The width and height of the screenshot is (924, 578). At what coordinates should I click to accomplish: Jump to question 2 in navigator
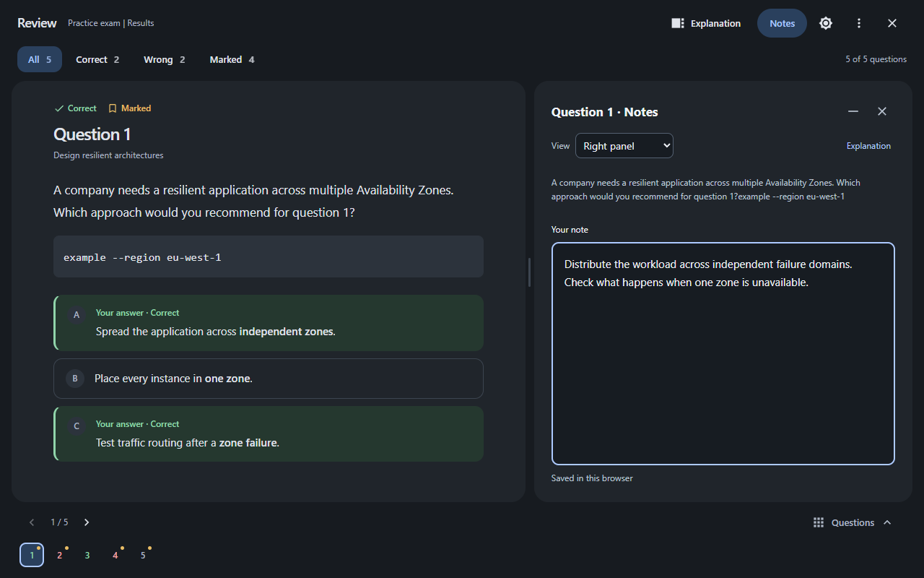click(x=59, y=555)
